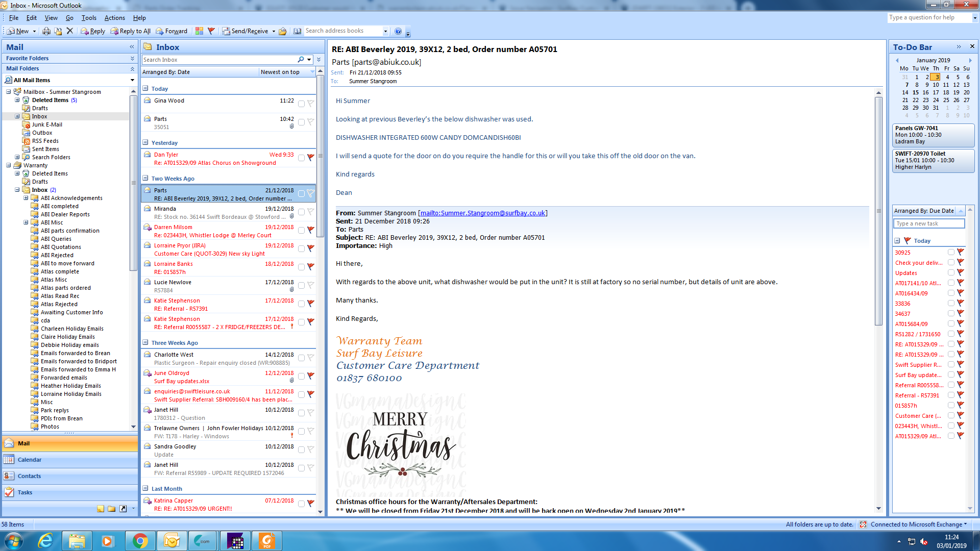
Task: Click the Reply toolbar button
Action: pyautogui.click(x=93, y=31)
